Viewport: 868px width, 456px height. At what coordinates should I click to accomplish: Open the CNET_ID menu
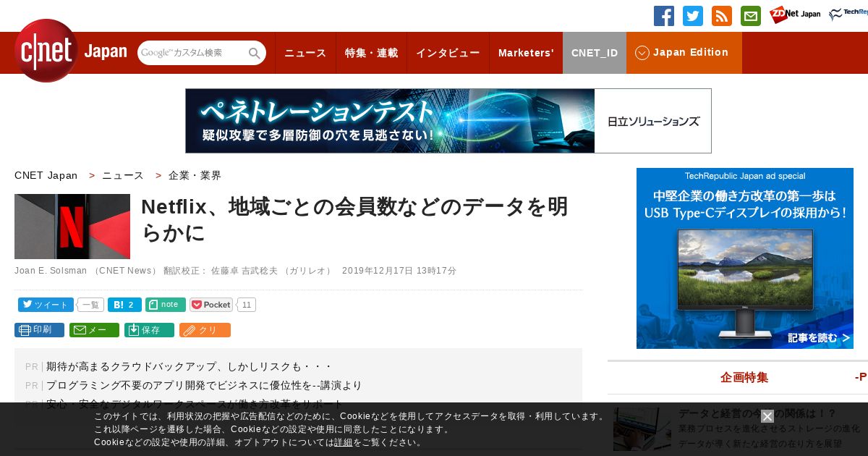pyautogui.click(x=595, y=53)
